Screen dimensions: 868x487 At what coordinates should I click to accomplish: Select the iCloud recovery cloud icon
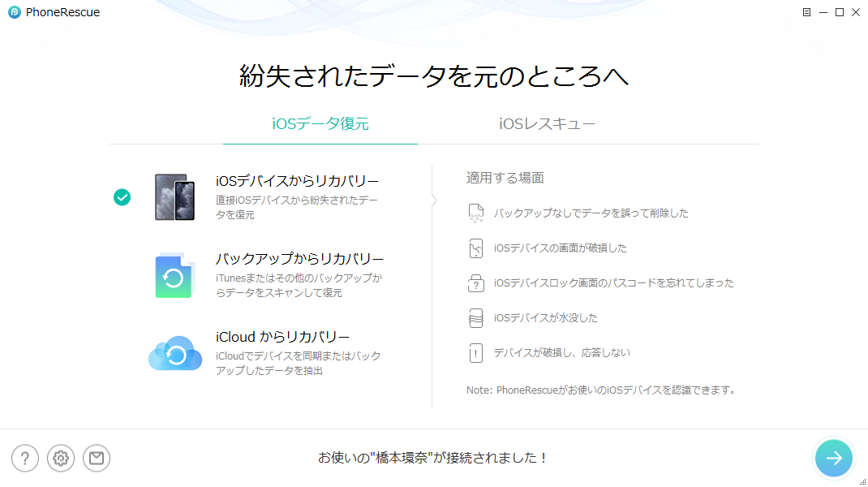pos(175,353)
